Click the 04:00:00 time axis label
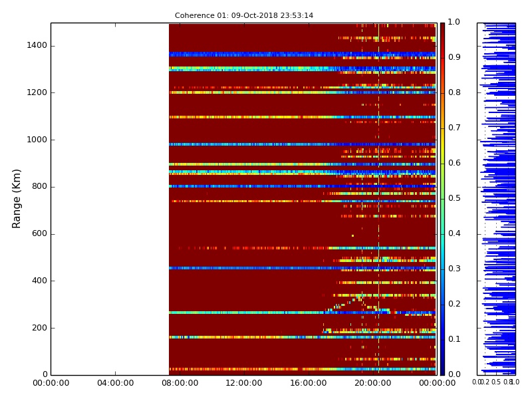532x399 pixels. coord(115,383)
